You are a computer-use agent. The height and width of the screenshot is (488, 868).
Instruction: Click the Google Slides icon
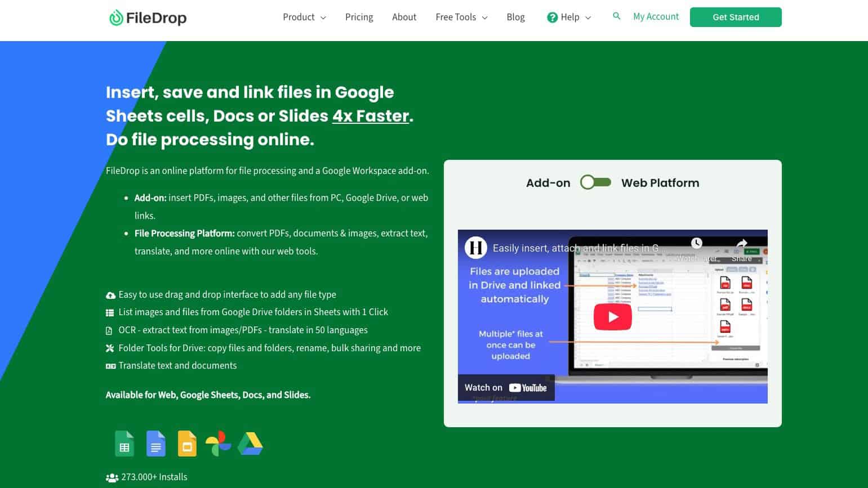pos(187,444)
